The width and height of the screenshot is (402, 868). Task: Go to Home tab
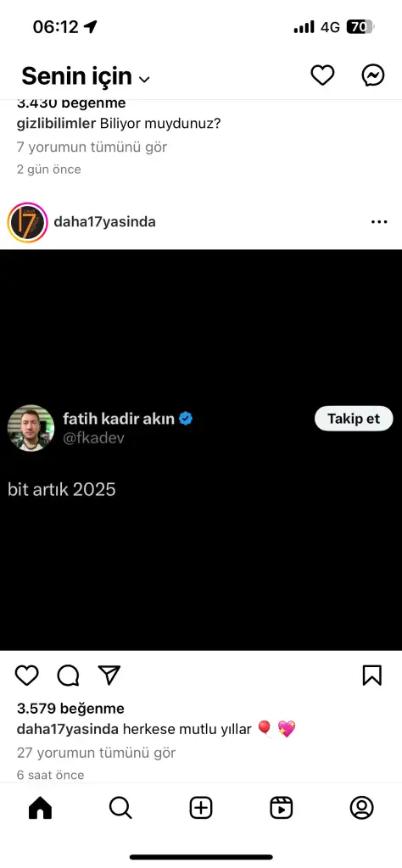(x=40, y=808)
